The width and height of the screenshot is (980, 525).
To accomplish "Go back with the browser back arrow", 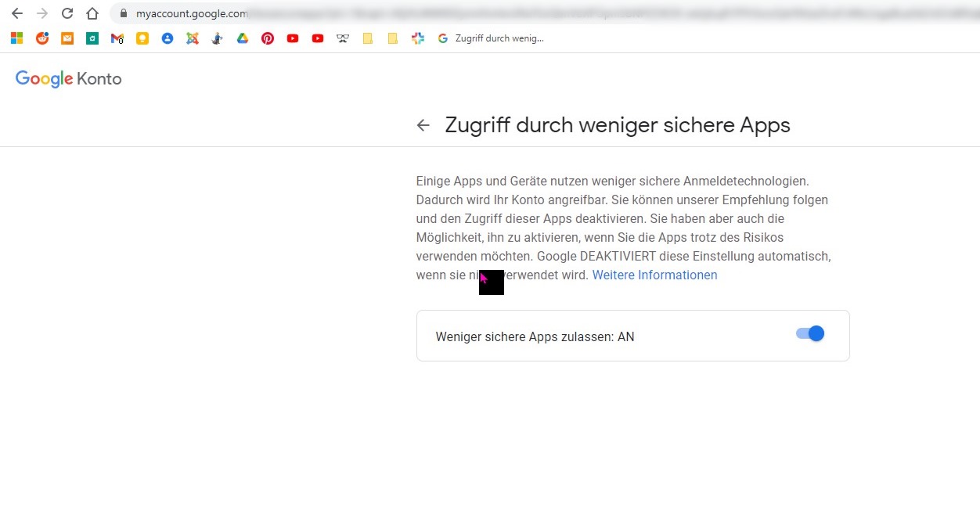I will [x=17, y=13].
